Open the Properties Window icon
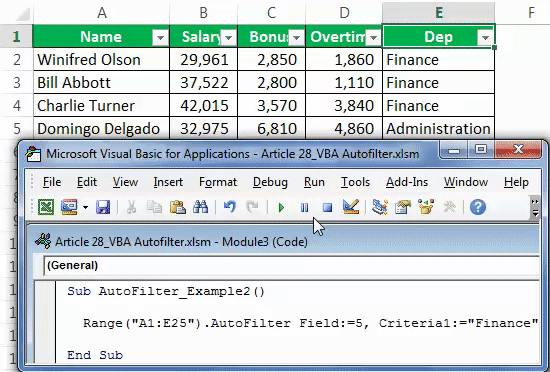 tap(403, 207)
